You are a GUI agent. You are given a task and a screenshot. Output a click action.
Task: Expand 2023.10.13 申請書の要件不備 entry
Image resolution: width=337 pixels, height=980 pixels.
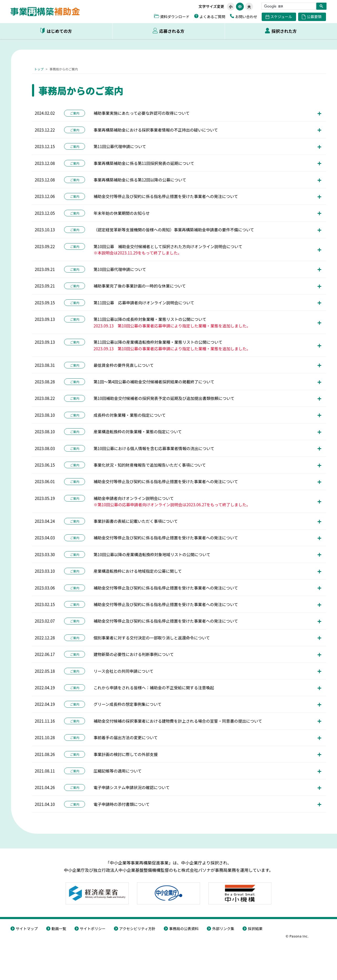point(319,230)
